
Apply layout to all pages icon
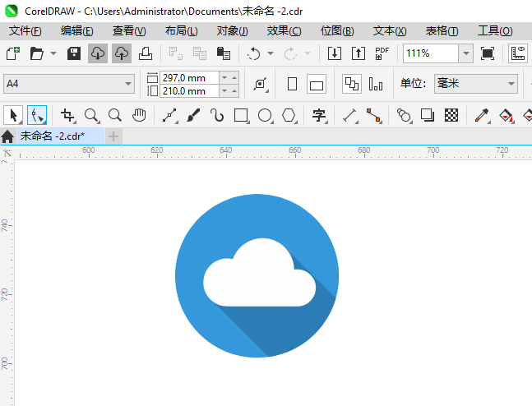[x=352, y=84]
